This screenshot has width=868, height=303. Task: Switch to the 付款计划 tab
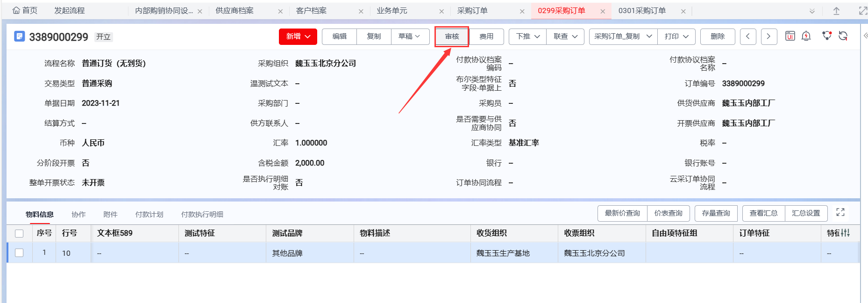point(149,214)
